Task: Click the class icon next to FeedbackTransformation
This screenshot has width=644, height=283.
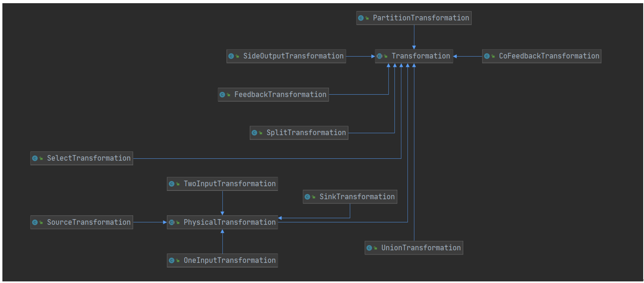Action: (223, 95)
